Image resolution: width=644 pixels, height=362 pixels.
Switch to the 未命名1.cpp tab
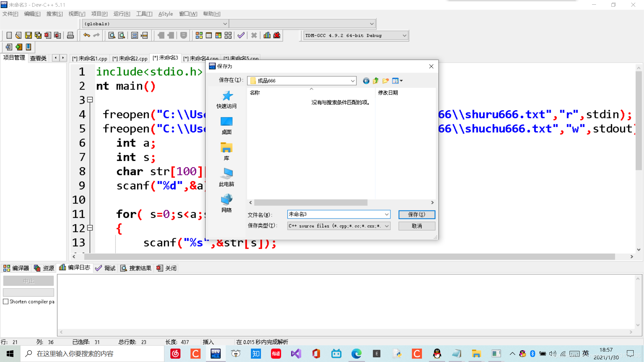pos(90,58)
